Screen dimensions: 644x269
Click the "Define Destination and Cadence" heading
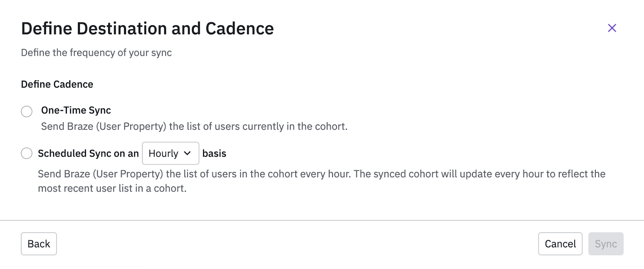point(147,29)
